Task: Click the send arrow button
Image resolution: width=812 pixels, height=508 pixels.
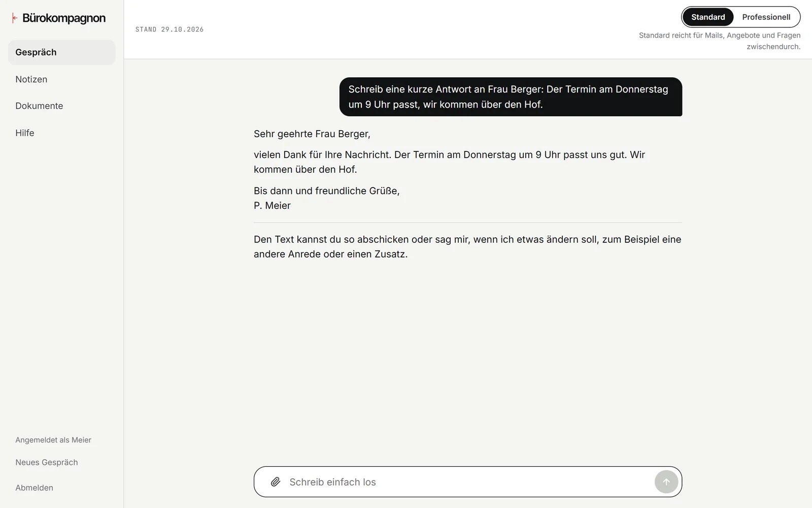Action: [x=666, y=482]
